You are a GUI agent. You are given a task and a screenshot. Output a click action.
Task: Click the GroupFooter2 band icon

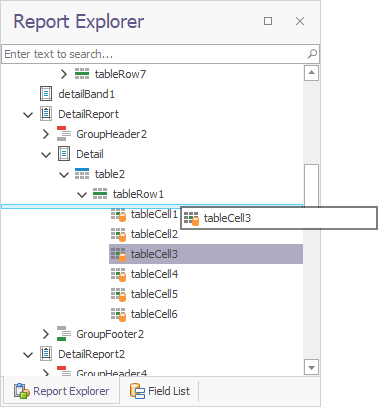tap(64, 334)
